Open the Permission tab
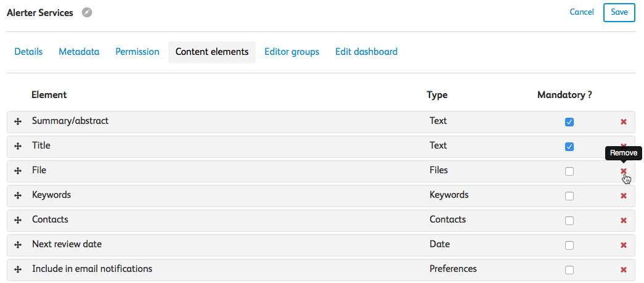The height and width of the screenshot is (283, 644). pyautogui.click(x=137, y=52)
